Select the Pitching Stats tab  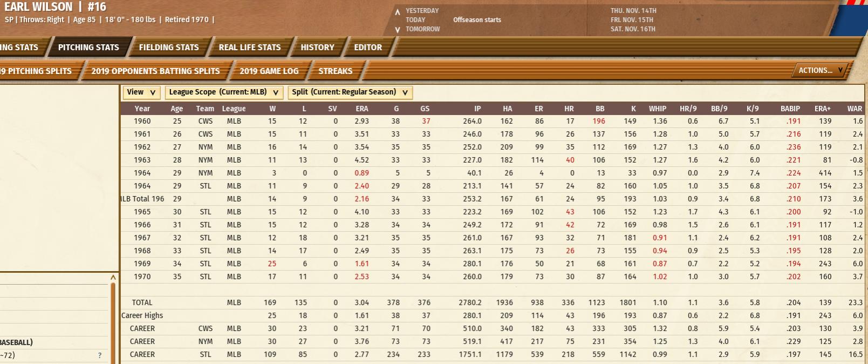(88, 48)
